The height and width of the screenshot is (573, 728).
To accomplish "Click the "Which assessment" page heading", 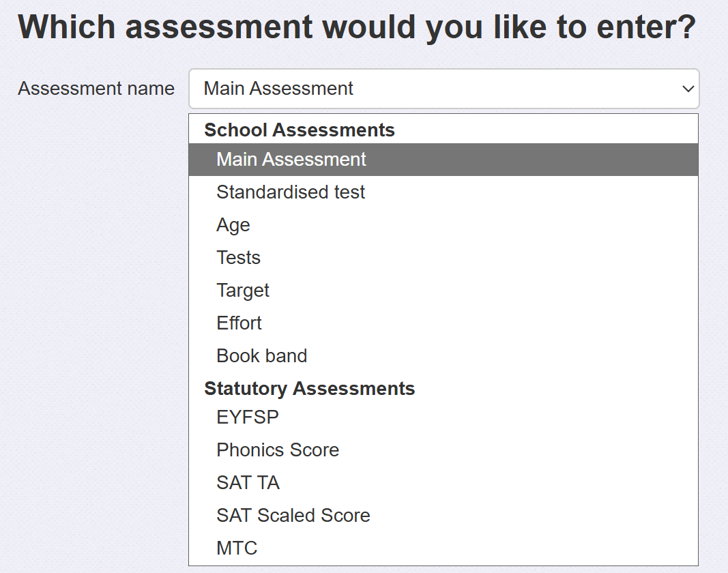I will 355,27.
